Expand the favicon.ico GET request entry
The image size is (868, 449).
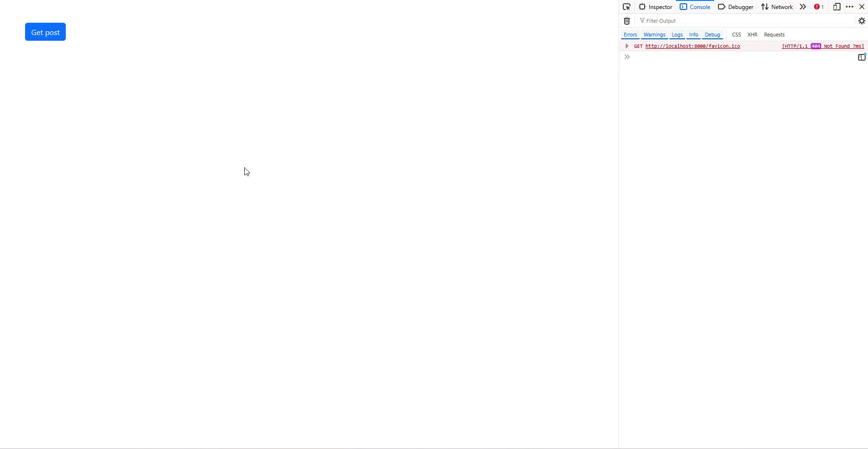coord(627,46)
